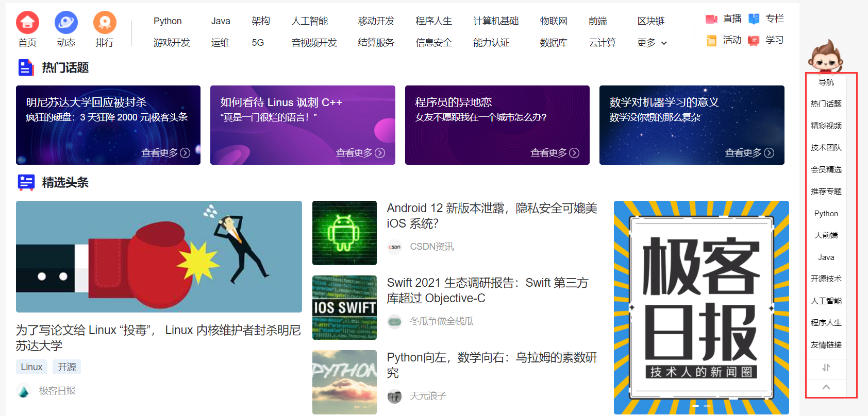Click the swap arrows icon in the sidebar
The height and width of the screenshot is (416, 868).
coord(826,368)
